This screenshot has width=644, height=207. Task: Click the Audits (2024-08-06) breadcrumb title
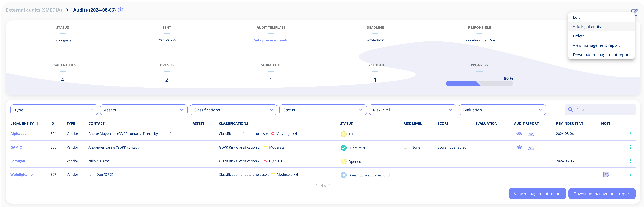coord(94,10)
